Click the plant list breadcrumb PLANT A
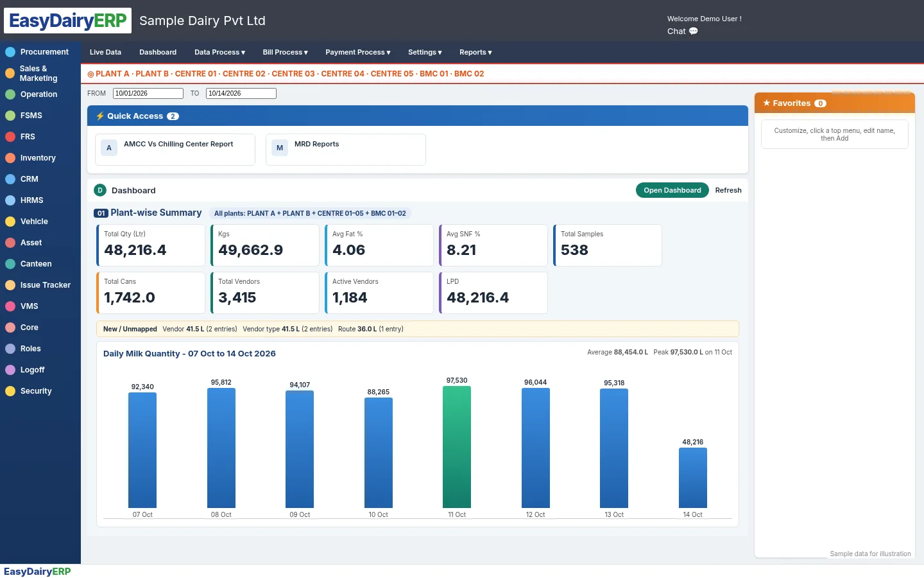The width and height of the screenshot is (924, 578). [x=112, y=74]
